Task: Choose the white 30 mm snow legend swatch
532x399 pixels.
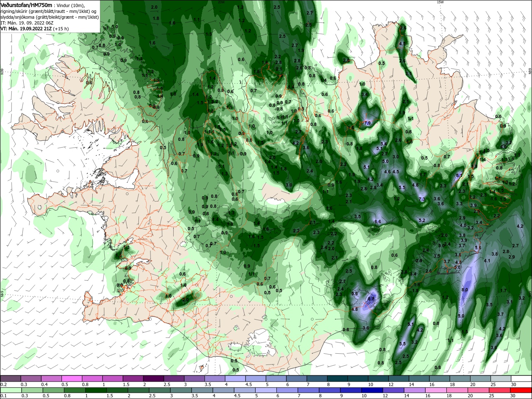Action: tap(521, 379)
